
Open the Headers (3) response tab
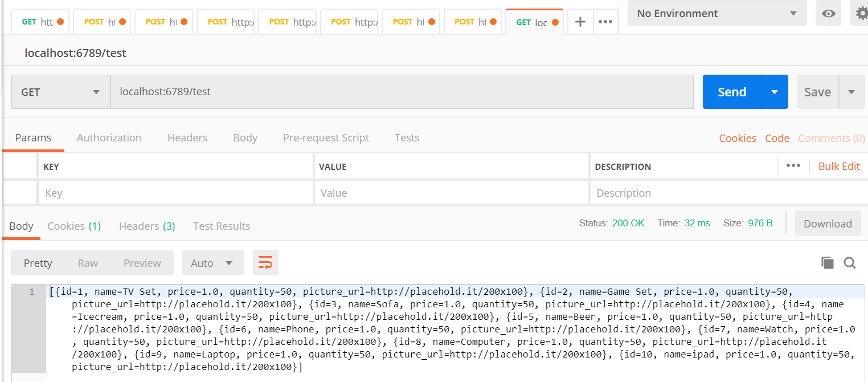coord(146,226)
